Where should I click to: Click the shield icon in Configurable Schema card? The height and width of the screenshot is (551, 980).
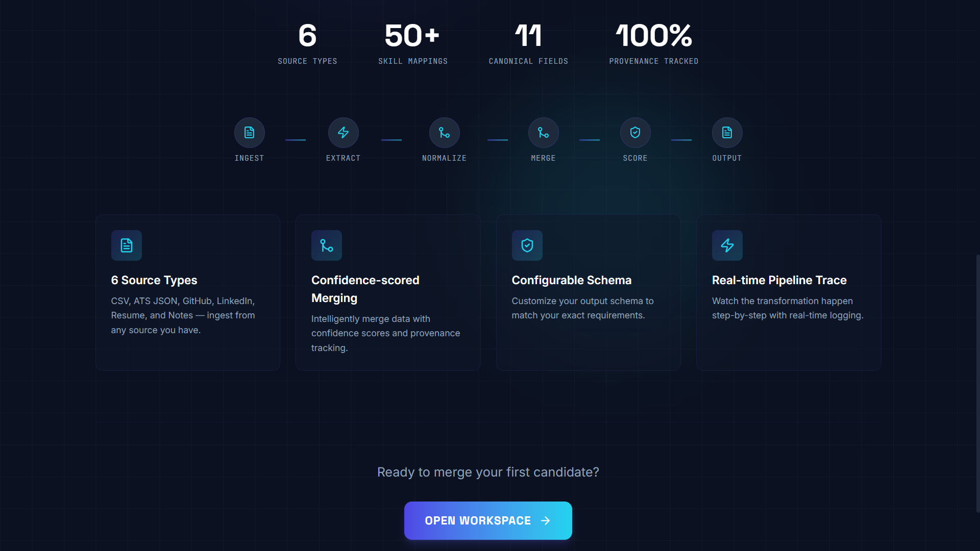tap(527, 245)
